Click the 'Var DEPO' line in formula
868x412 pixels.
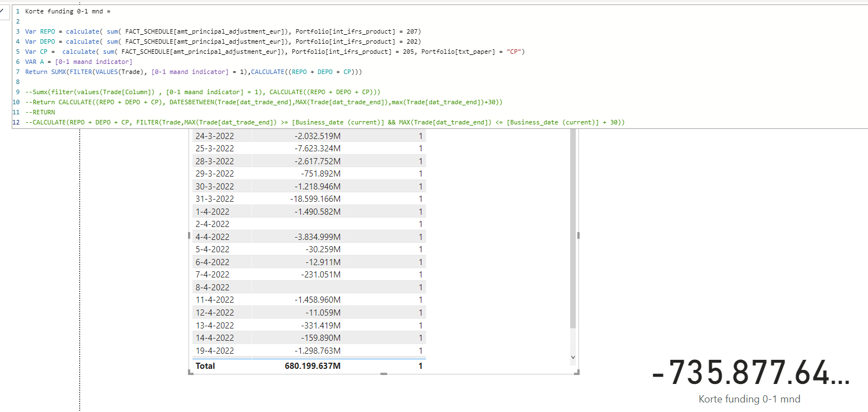pos(223,41)
